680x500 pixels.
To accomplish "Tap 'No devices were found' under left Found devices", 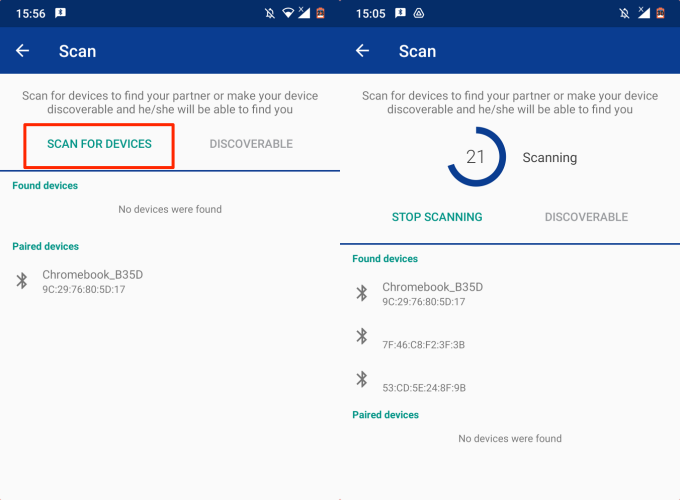I will click(170, 209).
